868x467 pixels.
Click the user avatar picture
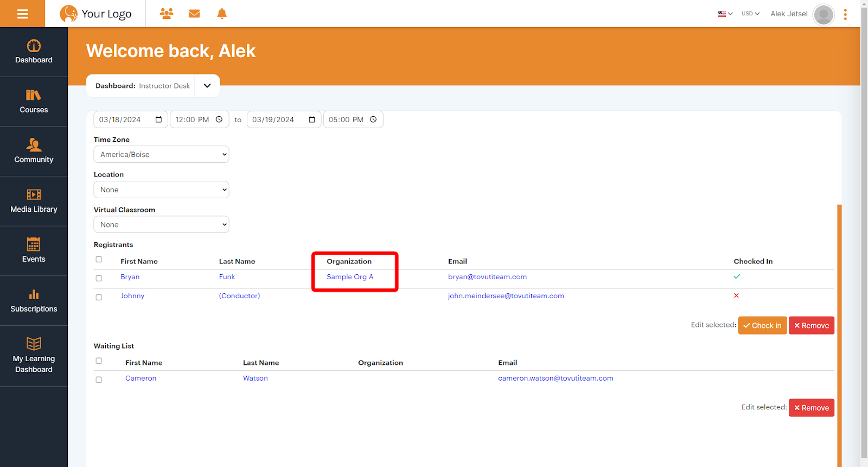[x=824, y=14]
